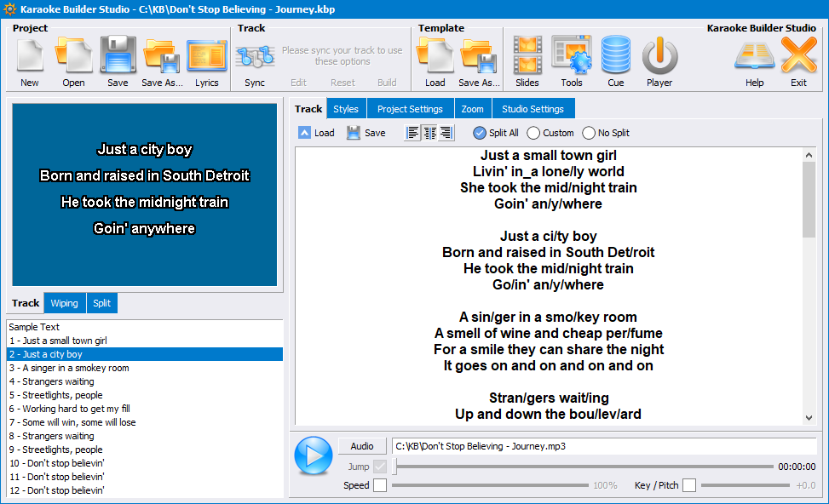This screenshot has width=829, height=504.
Task: Click the Audio button
Action: 362,446
